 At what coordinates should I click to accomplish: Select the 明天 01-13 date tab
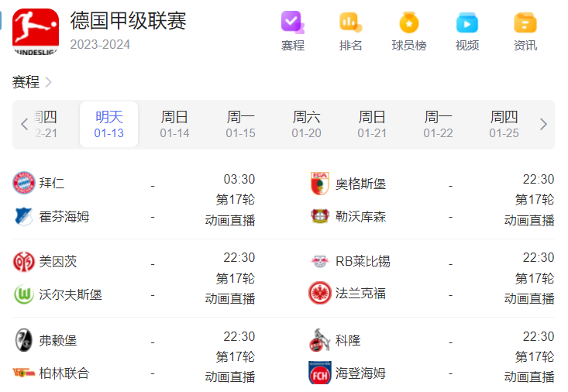click(108, 124)
